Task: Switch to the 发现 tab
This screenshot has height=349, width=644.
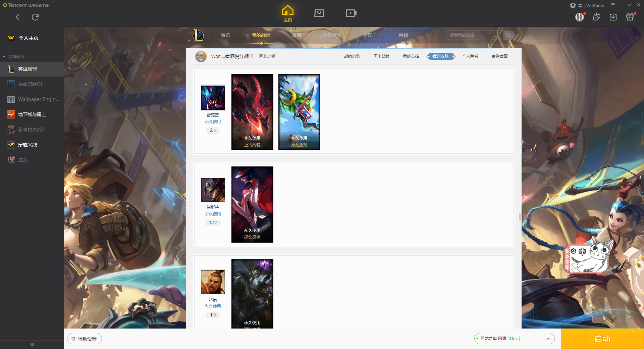Action: tap(368, 35)
